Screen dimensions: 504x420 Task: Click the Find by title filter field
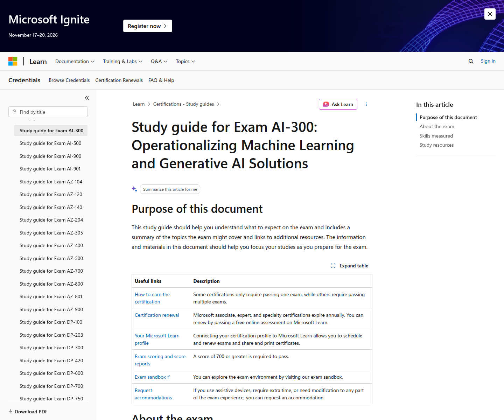click(48, 112)
